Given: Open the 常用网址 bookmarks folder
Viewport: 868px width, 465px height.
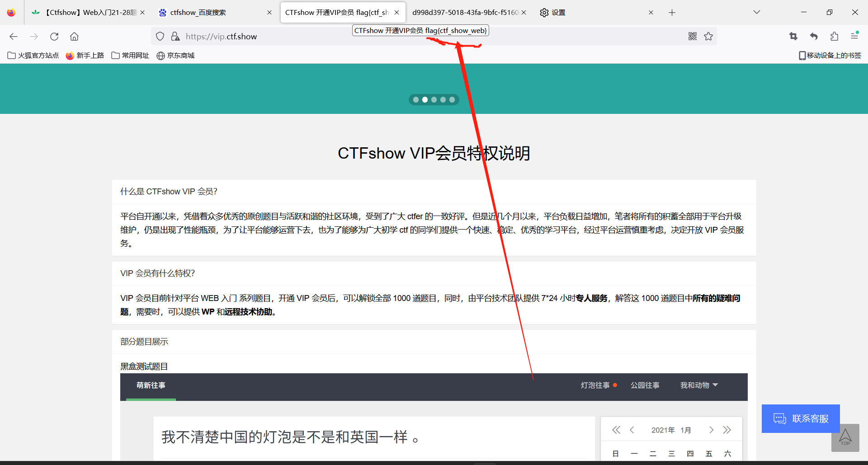Looking at the screenshot, I should [x=130, y=55].
